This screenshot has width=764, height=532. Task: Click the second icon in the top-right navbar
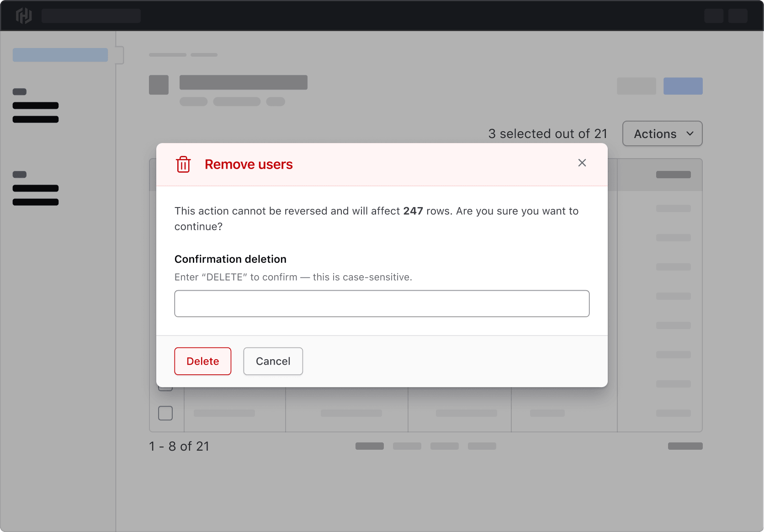coord(738,15)
